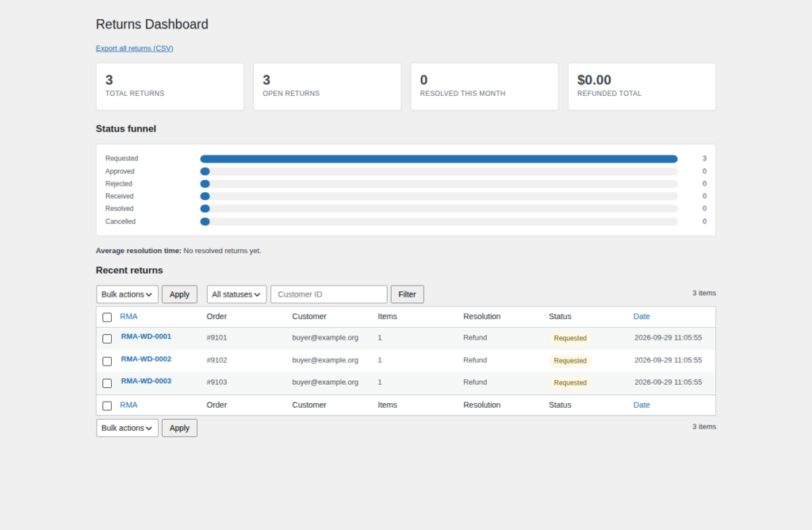Click the Resolution column header
The image size is (812, 530).
(482, 317)
